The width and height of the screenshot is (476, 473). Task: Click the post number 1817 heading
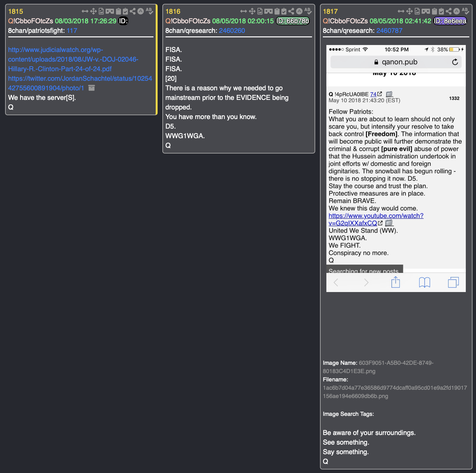(x=330, y=11)
